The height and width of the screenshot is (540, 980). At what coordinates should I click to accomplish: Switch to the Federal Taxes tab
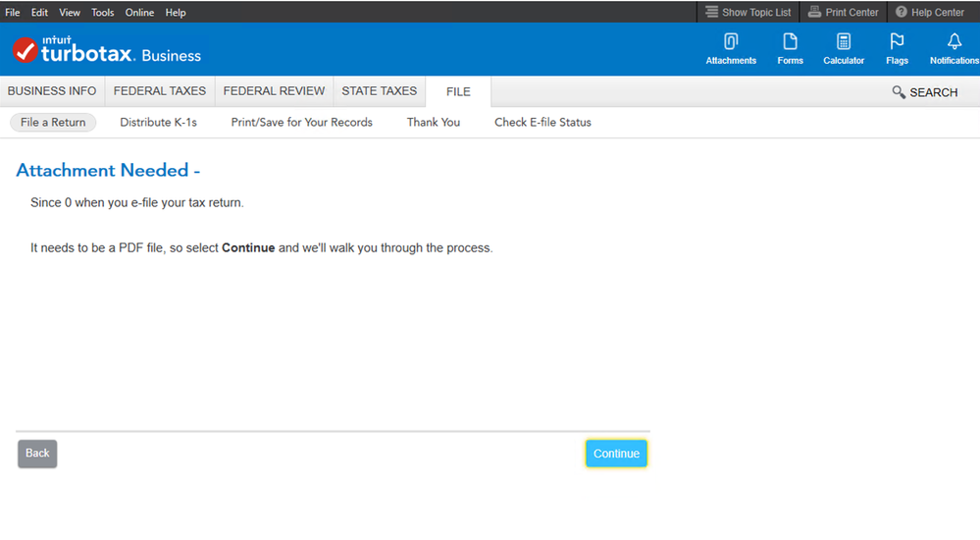tap(160, 91)
